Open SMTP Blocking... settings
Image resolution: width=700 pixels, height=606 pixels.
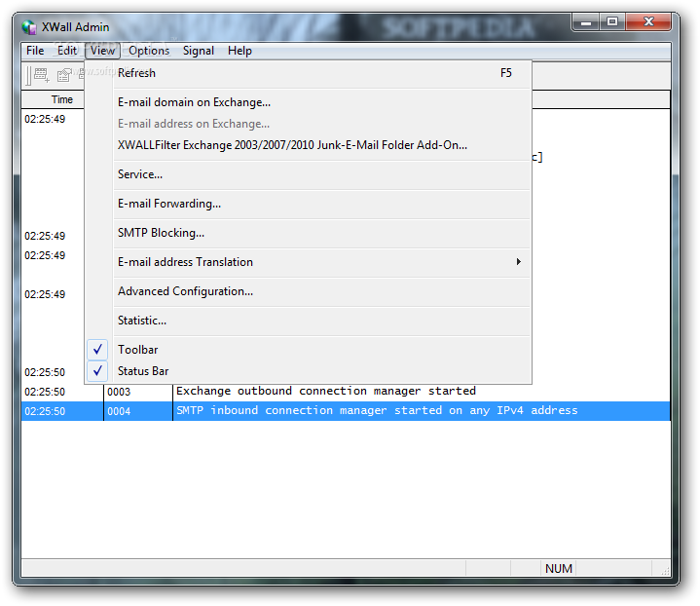click(x=309, y=233)
